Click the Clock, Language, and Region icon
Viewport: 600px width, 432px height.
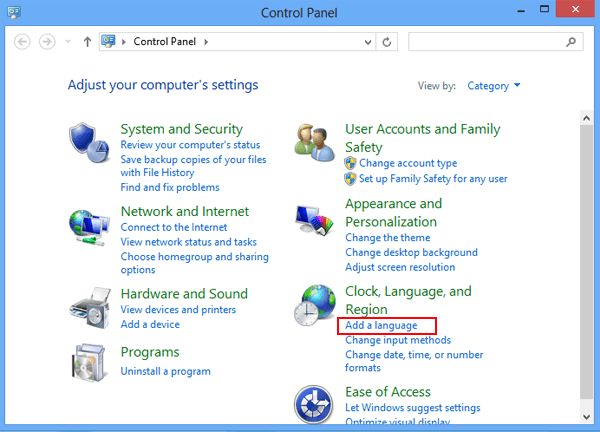pos(315,307)
